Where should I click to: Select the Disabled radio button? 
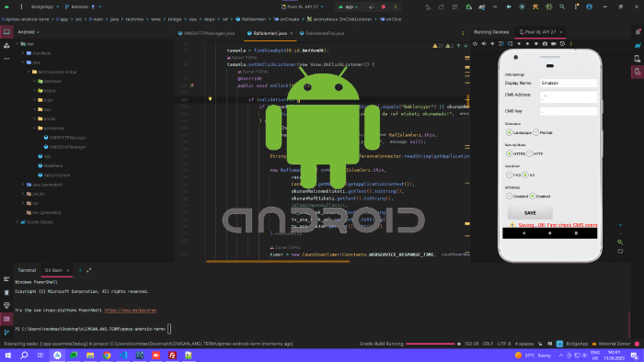pos(510,196)
